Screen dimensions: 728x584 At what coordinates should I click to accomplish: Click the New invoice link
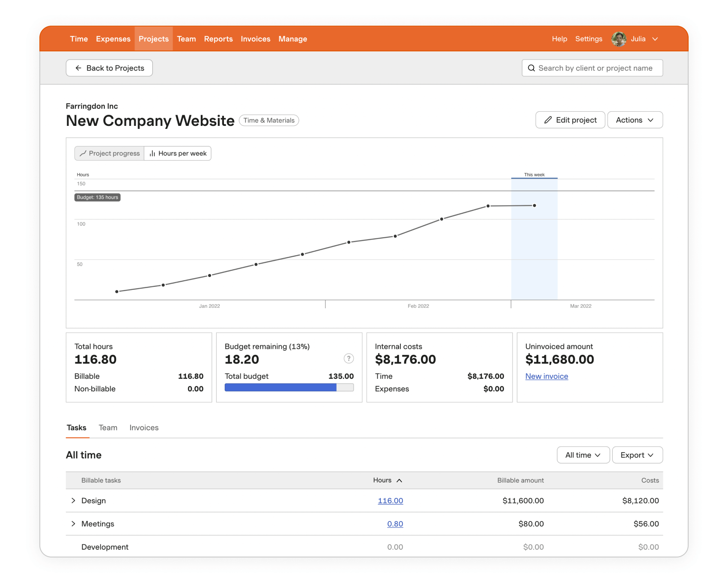coord(546,376)
